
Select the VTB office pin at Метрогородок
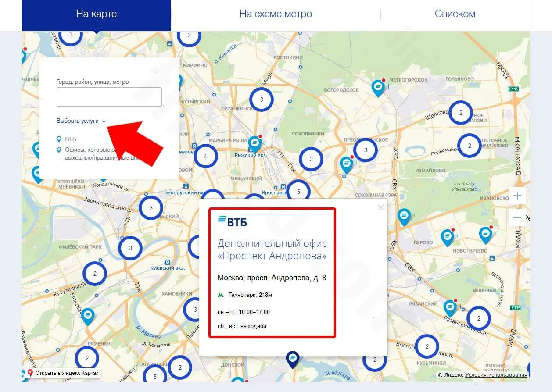(x=378, y=88)
